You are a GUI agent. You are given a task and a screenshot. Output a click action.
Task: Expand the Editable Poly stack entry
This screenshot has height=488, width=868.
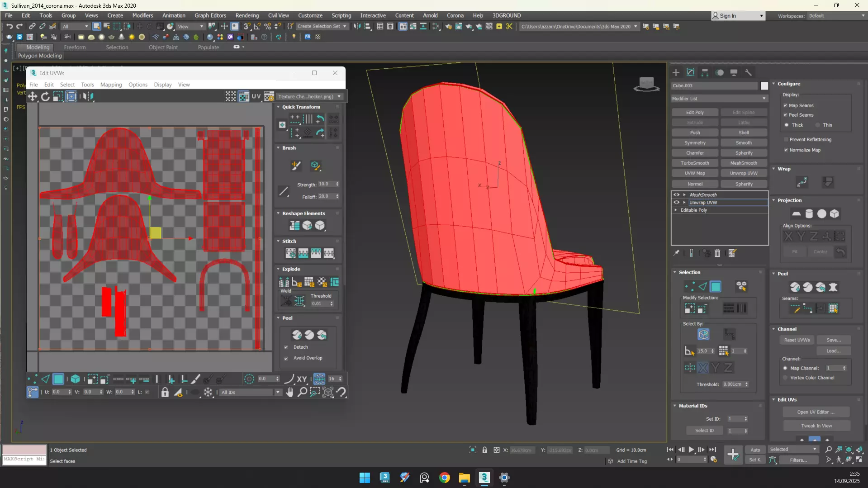tap(676, 210)
